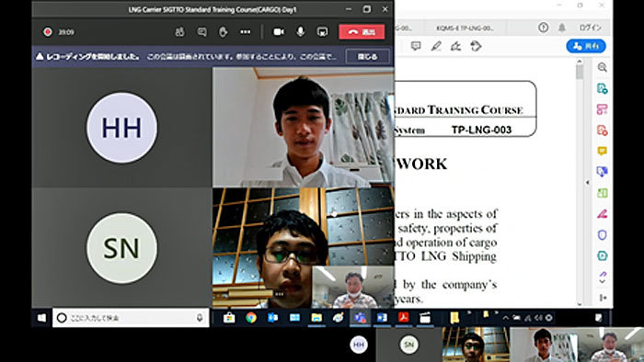Viewport: 644px width, 362px height.
Task: Select the stamp tool in Acrobat toolbar
Action: [476, 46]
